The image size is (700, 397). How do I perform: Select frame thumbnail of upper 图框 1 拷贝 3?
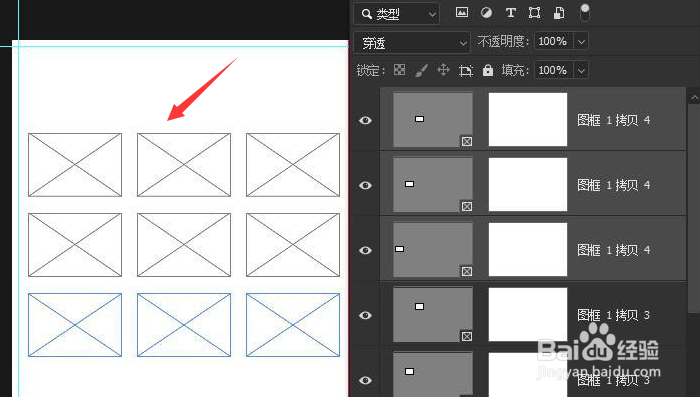[x=433, y=315]
